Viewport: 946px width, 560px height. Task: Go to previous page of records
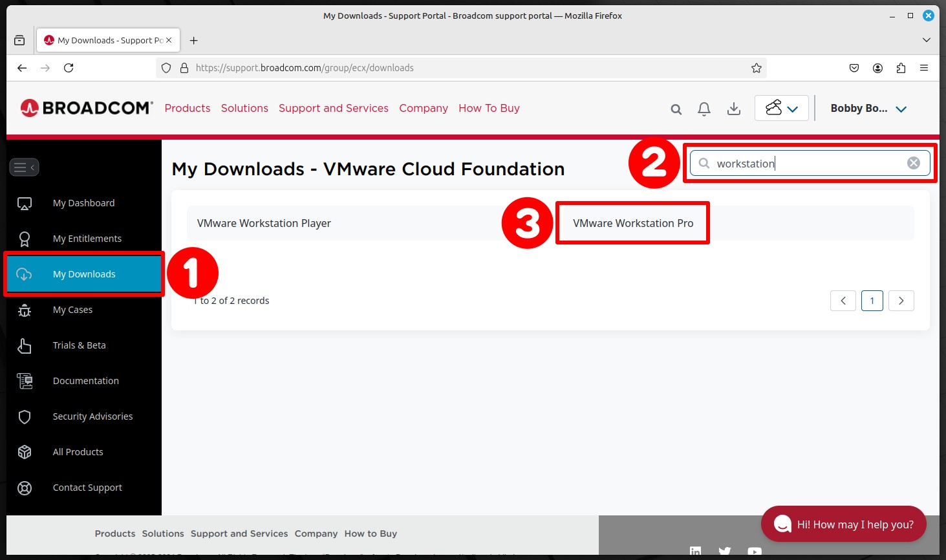click(x=843, y=301)
